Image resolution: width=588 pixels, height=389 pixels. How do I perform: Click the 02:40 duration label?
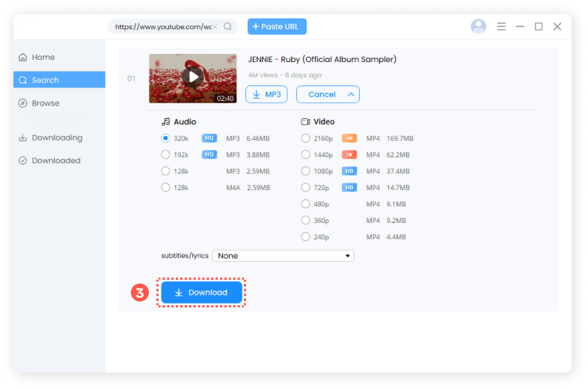click(x=225, y=99)
